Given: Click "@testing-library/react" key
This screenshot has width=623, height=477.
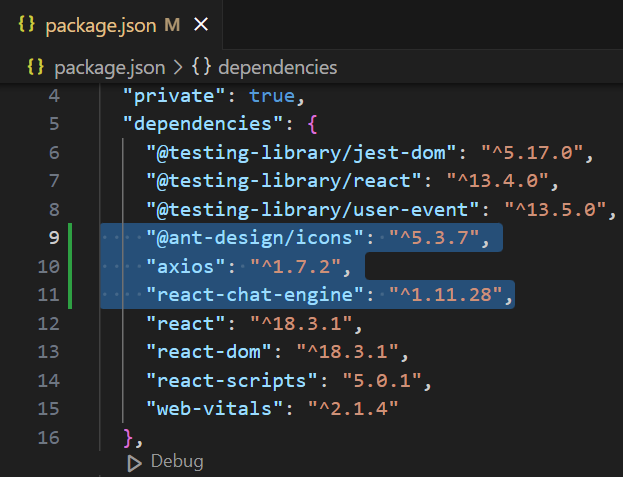Looking at the screenshot, I should click(x=284, y=181).
